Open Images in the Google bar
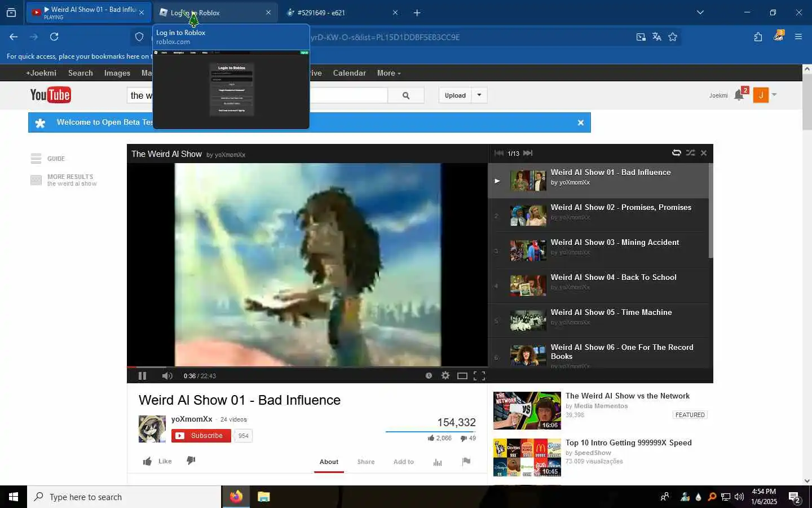Screen dimensions: 812x508 pos(117,73)
